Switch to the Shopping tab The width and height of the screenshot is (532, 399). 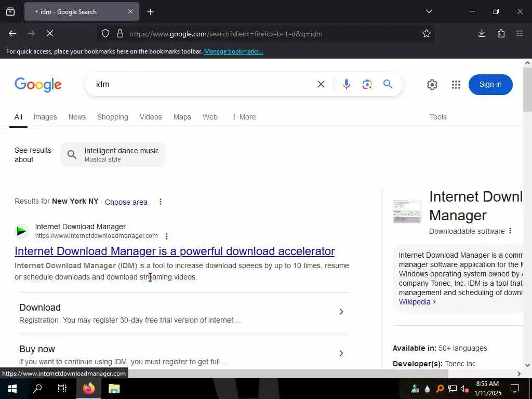[113, 117]
